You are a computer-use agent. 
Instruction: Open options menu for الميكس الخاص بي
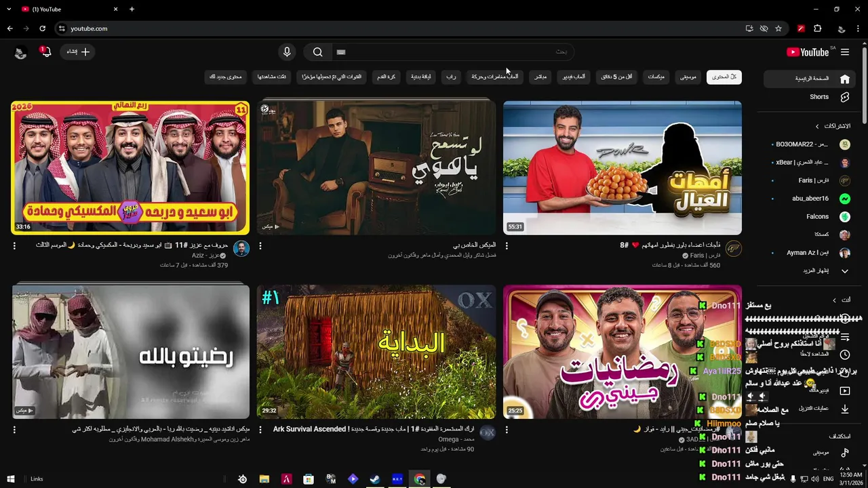[x=260, y=245]
